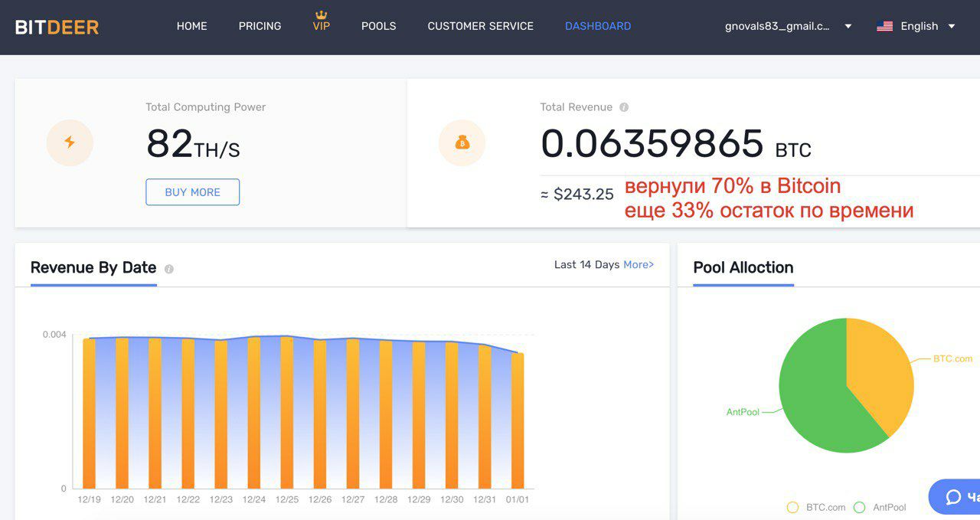The width and height of the screenshot is (980, 520).
Task: Click the BUY MORE button
Action: [x=192, y=192]
